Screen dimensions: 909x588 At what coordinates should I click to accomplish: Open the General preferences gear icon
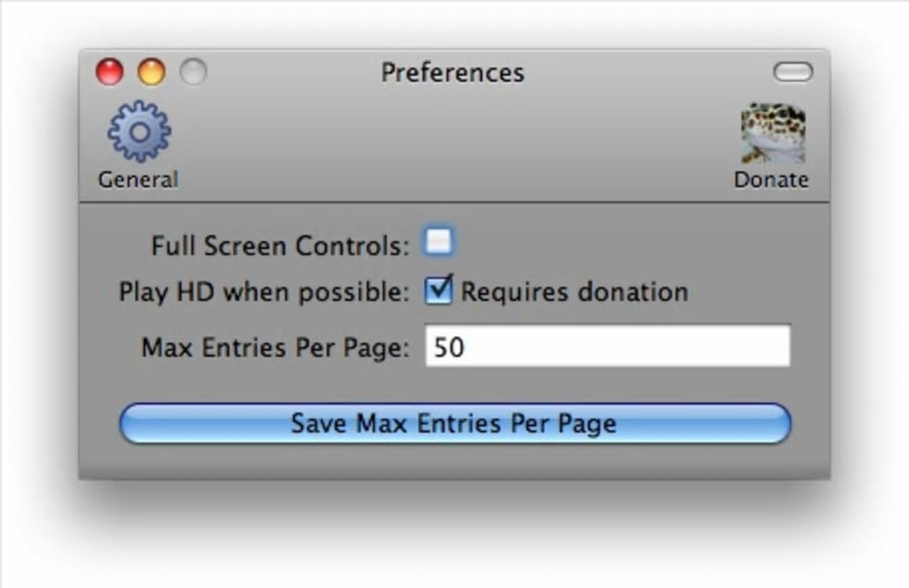coord(139,132)
